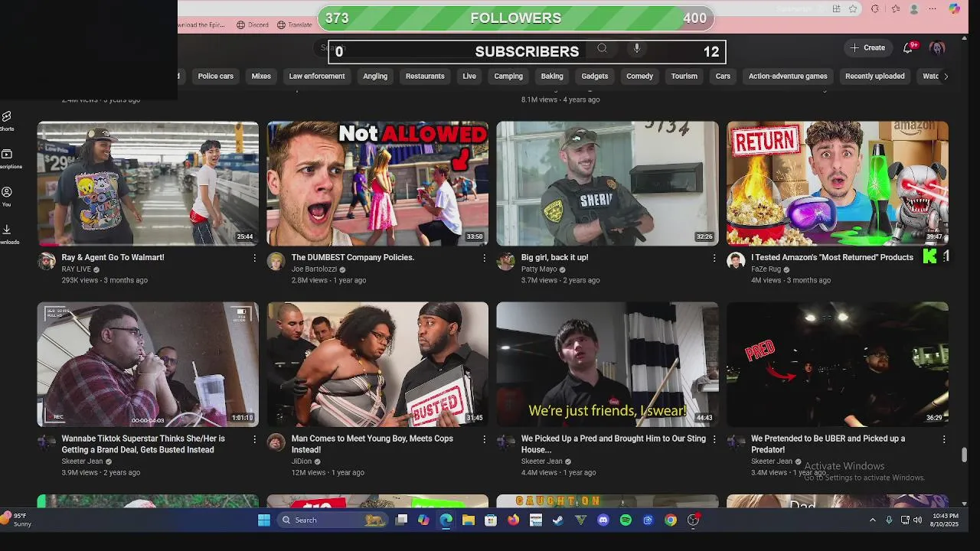Select the Gadgets category chip
This screenshot has width=980, height=551.
pos(595,77)
